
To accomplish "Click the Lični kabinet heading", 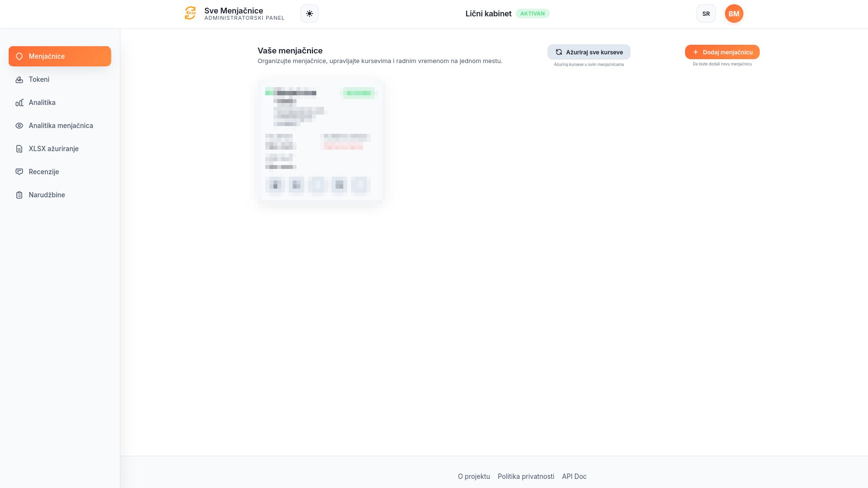I will [488, 13].
